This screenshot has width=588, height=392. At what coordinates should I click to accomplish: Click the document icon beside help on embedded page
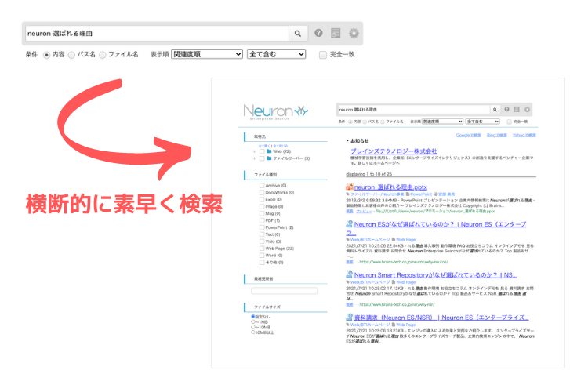[517, 109]
